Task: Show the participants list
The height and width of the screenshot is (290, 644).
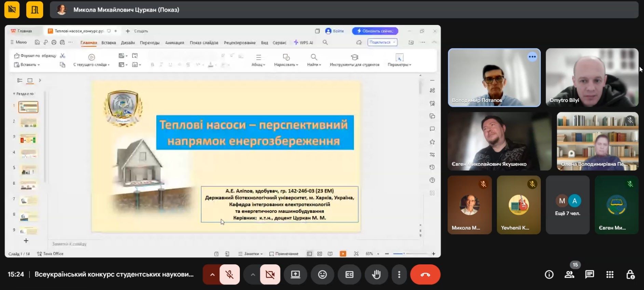Action: tap(569, 275)
